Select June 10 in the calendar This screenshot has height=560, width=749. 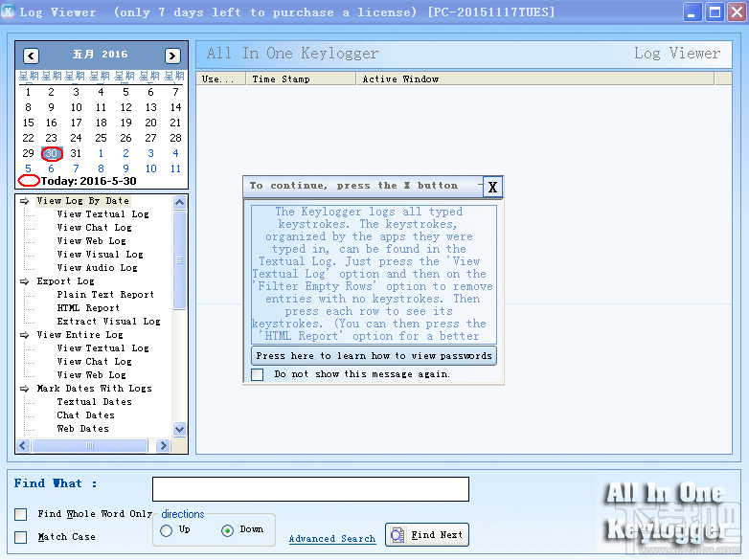pyautogui.click(x=151, y=168)
